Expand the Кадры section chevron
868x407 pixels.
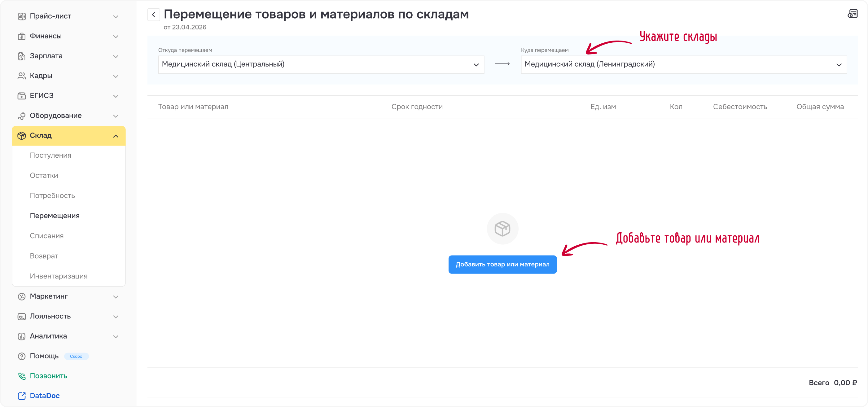(116, 76)
